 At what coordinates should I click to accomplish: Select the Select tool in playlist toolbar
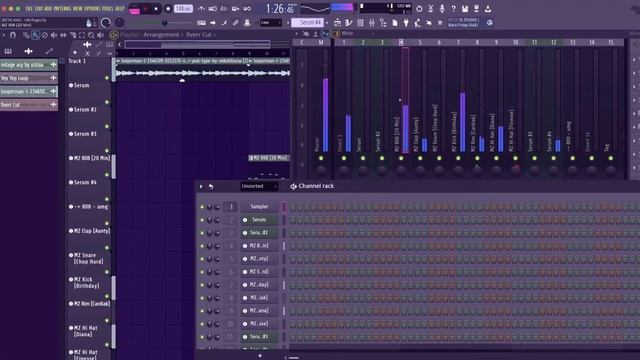coord(82,35)
